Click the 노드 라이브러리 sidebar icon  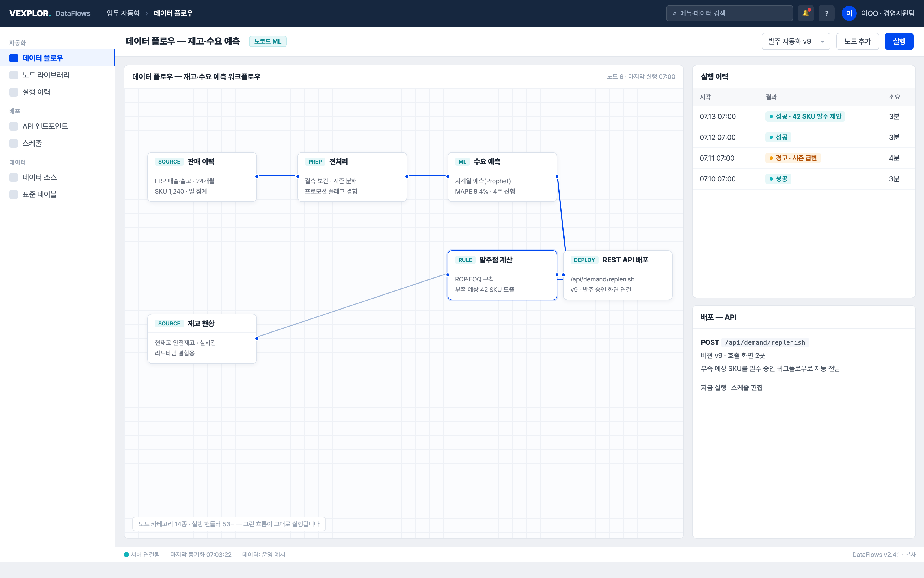click(x=14, y=75)
